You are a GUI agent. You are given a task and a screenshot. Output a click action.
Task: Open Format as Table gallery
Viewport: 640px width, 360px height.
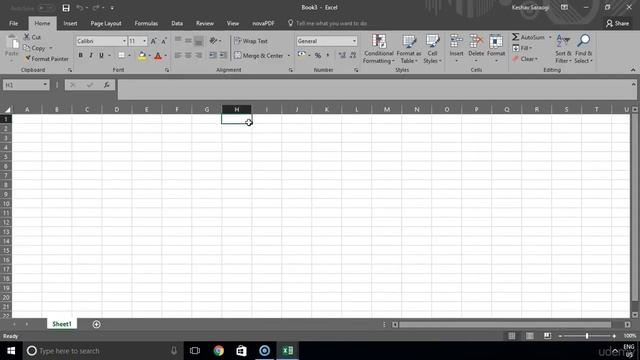[409, 49]
